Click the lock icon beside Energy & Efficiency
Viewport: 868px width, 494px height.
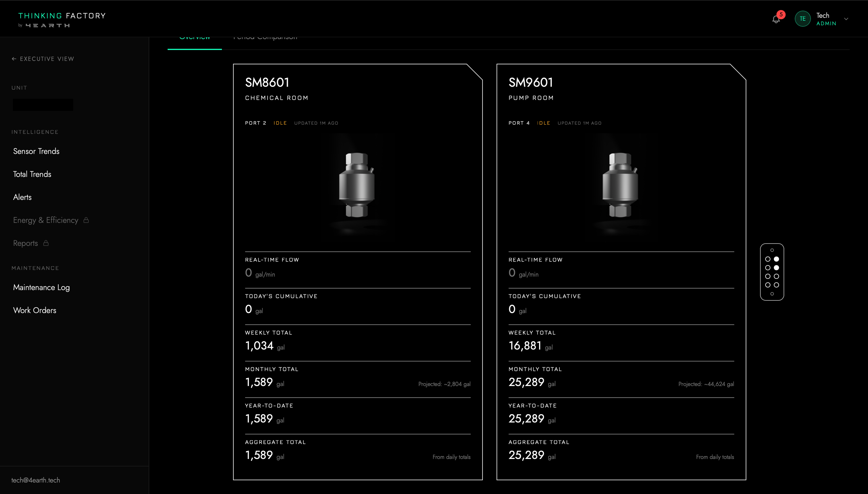click(x=86, y=220)
